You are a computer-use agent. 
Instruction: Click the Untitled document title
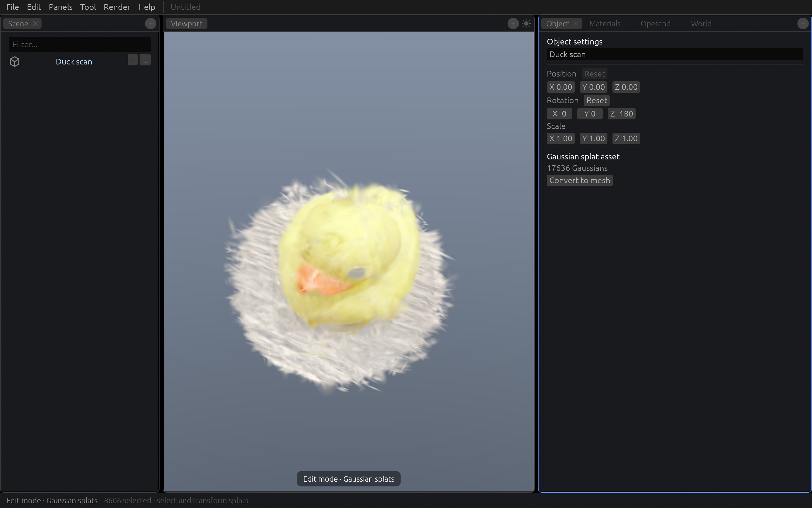tap(186, 7)
